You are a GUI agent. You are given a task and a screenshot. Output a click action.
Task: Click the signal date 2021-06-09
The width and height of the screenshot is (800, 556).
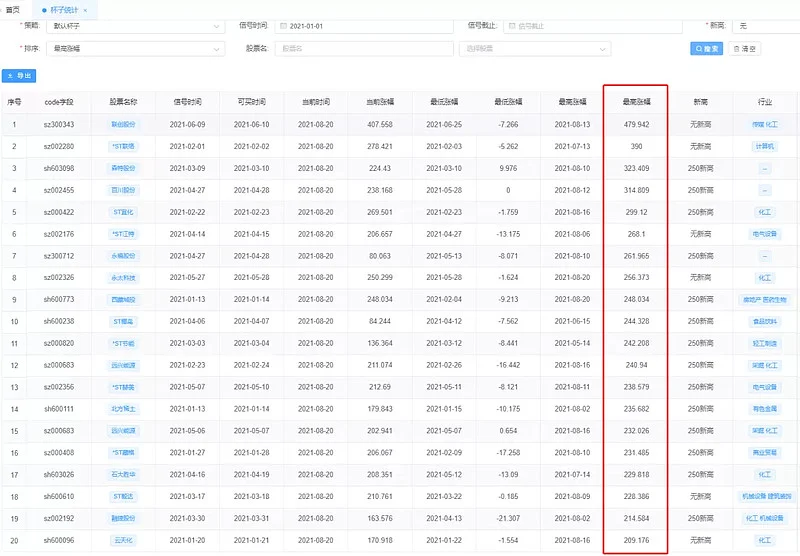click(187, 124)
